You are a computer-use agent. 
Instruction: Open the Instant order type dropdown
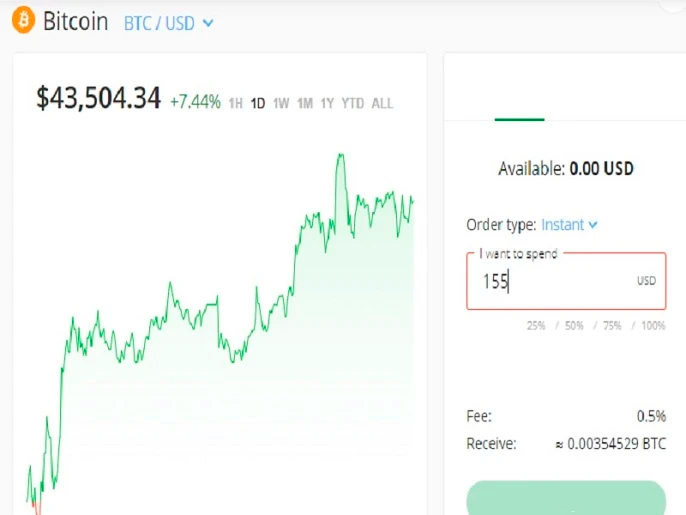click(x=569, y=225)
